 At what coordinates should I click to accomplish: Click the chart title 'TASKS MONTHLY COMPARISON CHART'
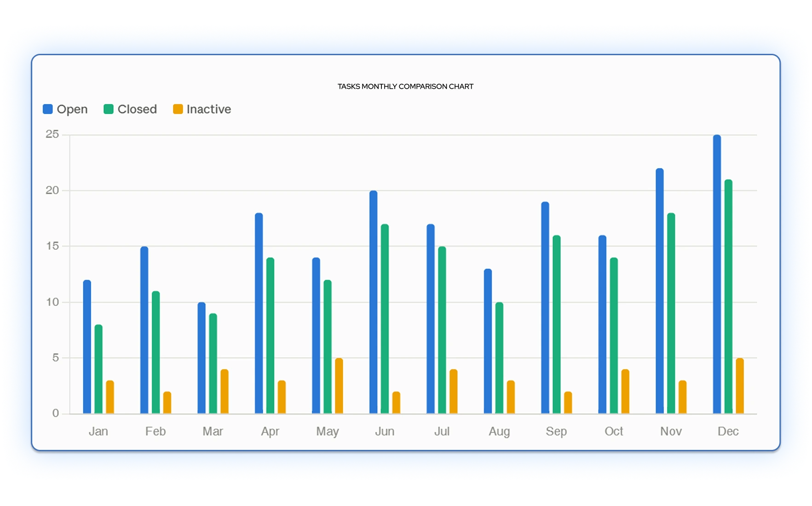coord(405,86)
